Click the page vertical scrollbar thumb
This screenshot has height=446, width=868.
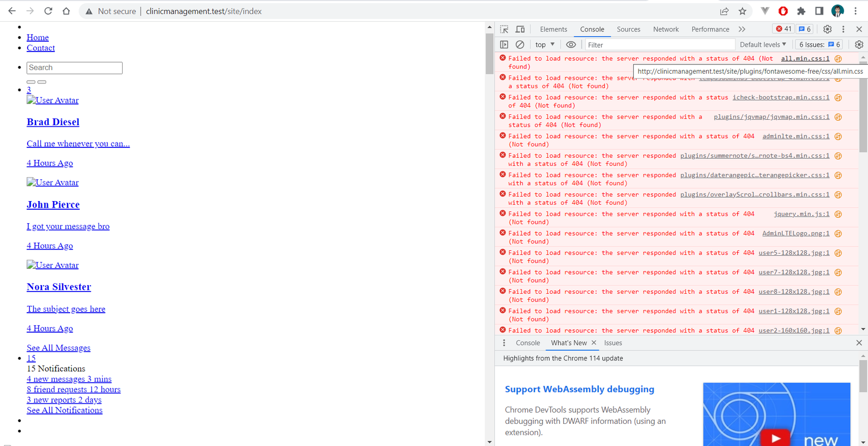pyautogui.click(x=489, y=53)
